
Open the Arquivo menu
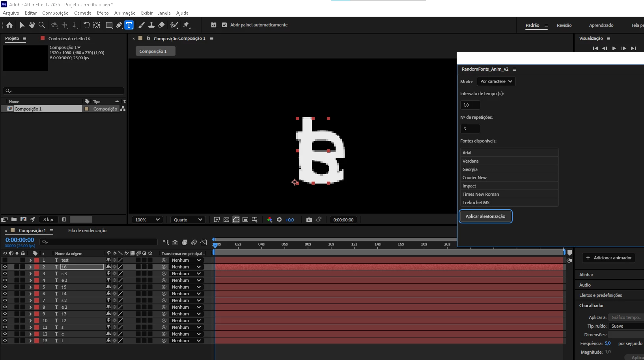(11, 13)
